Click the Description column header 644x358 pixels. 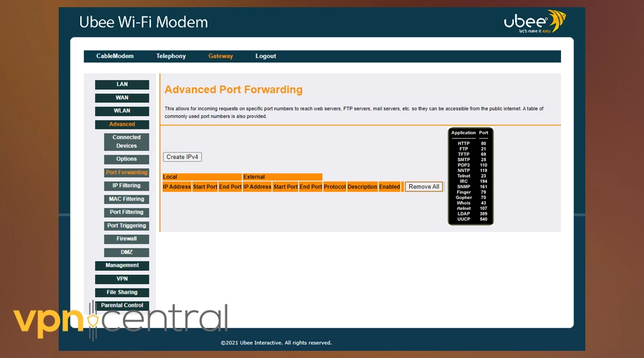point(362,187)
